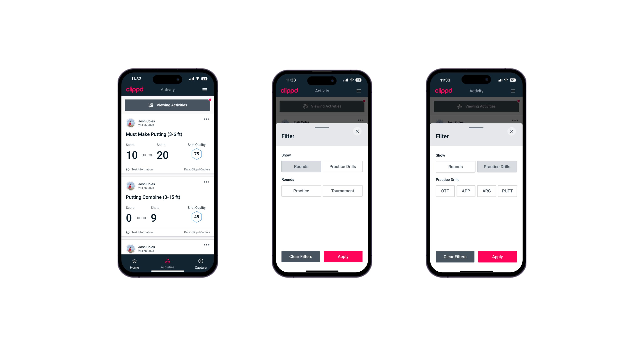644x346 pixels.
Task: Close the Filter bottom sheet
Action: [358, 131]
